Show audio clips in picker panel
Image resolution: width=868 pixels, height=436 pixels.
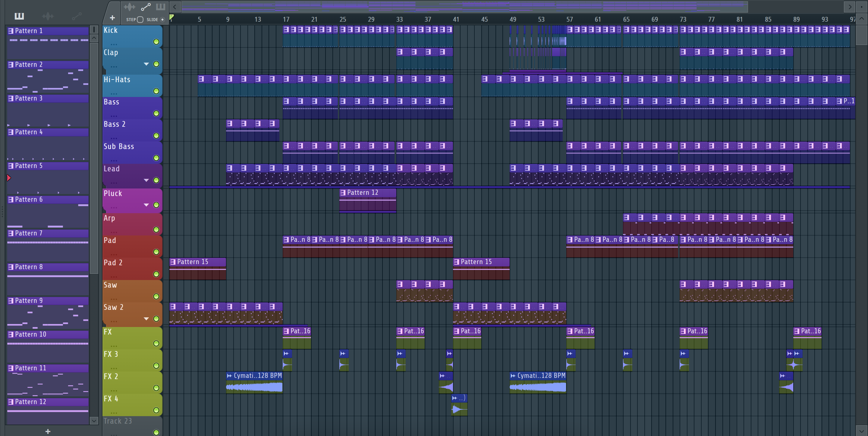coord(48,16)
